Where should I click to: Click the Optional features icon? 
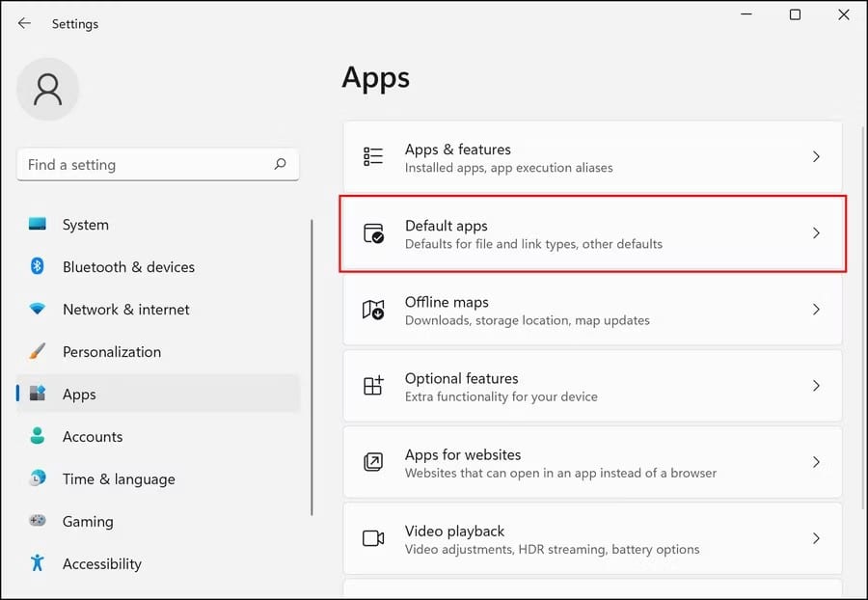[x=373, y=386]
